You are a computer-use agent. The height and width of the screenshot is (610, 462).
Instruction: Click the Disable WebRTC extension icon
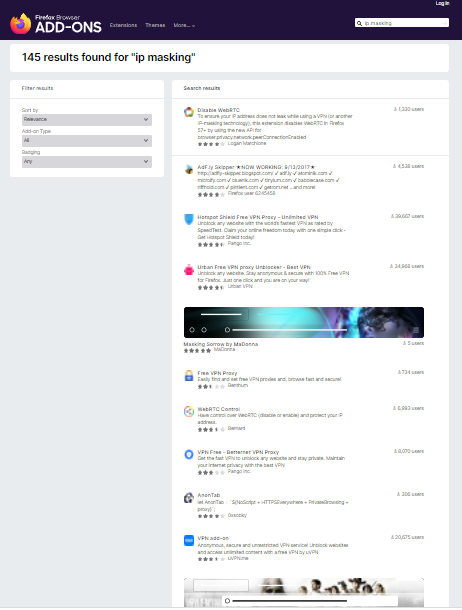[189, 112]
